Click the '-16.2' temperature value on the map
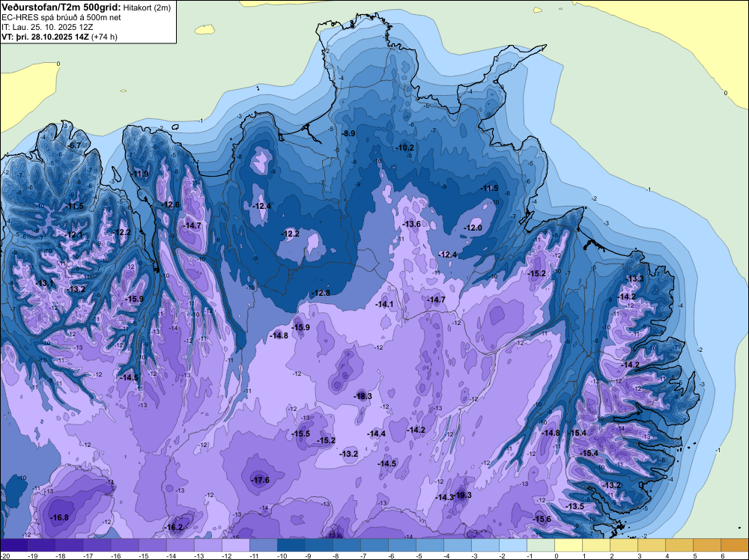Screen dimensions: 749x560 coord(173,528)
